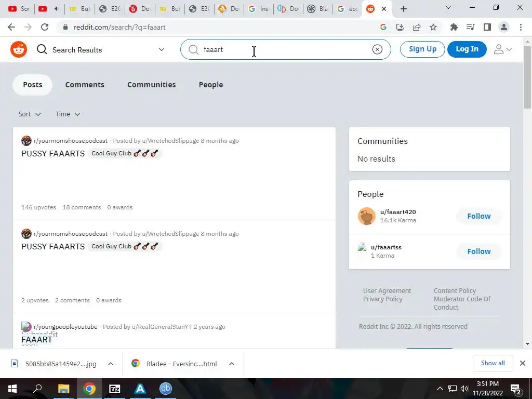The height and width of the screenshot is (399, 532).
Task: Click the browser back arrow
Action: click(x=11, y=27)
